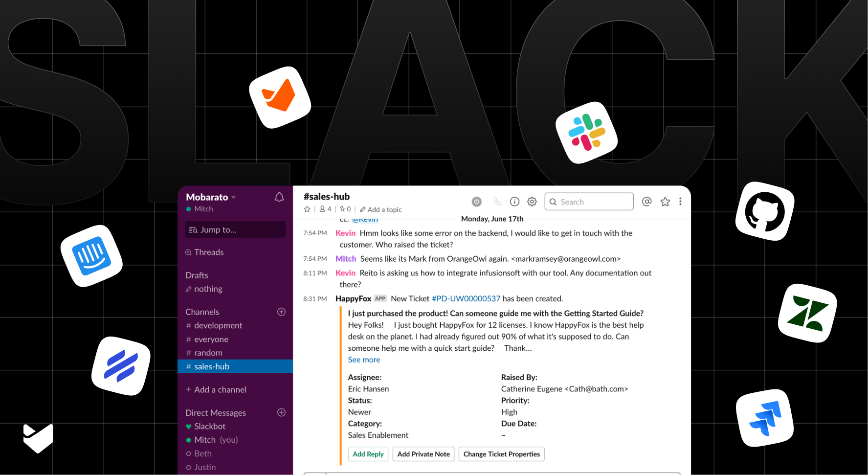Open ticket link #PD-UW00000537
The image size is (868, 475).
(466, 298)
